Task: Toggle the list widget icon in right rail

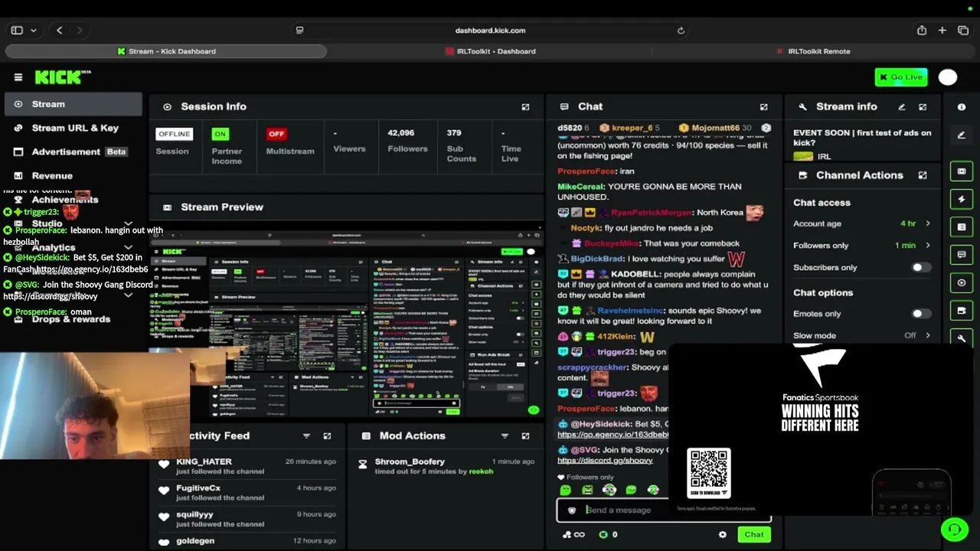Action: (962, 227)
